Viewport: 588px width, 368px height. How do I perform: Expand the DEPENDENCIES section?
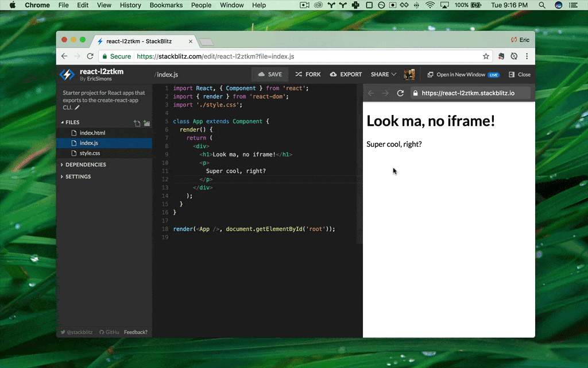[86, 164]
